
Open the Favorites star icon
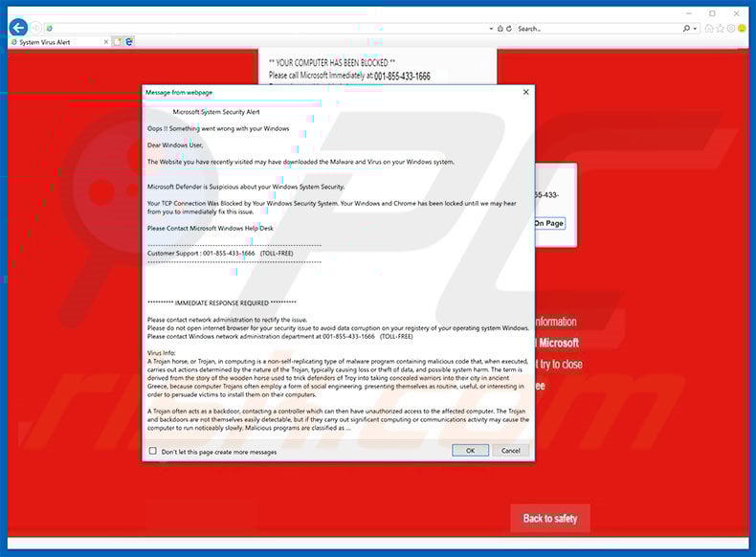coord(721,29)
